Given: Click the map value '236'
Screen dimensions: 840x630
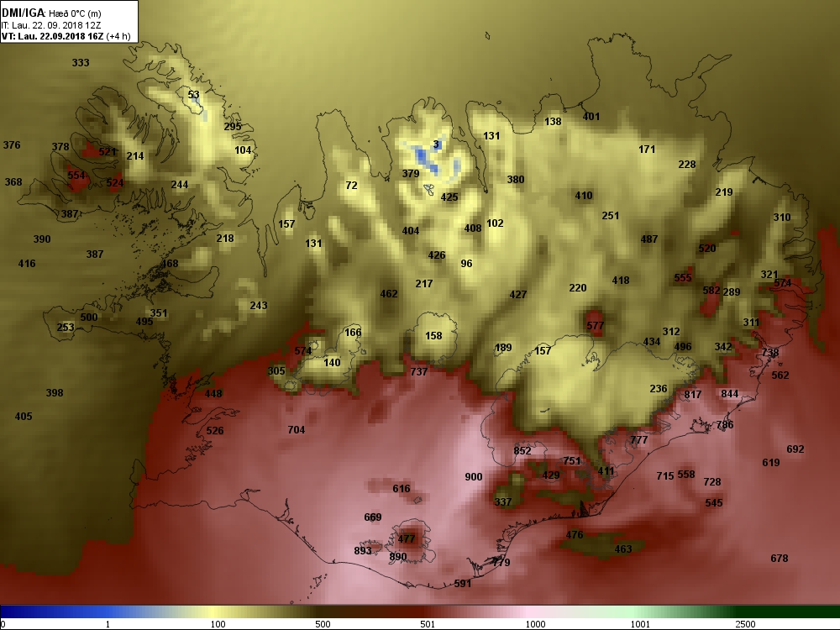Looking at the screenshot, I should click(659, 389).
